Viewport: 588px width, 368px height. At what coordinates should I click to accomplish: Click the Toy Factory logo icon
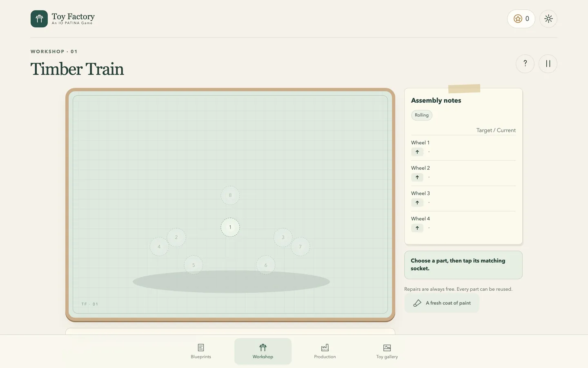(x=39, y=19)
